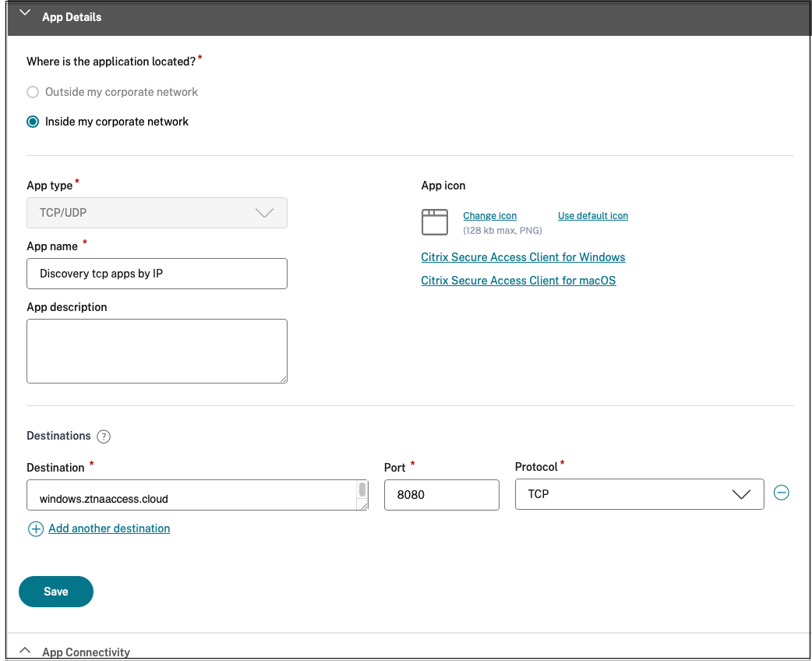The width and height of the screenshot is (812, 661).
Task: Click the Use default icon link
Action: point(592,216)
